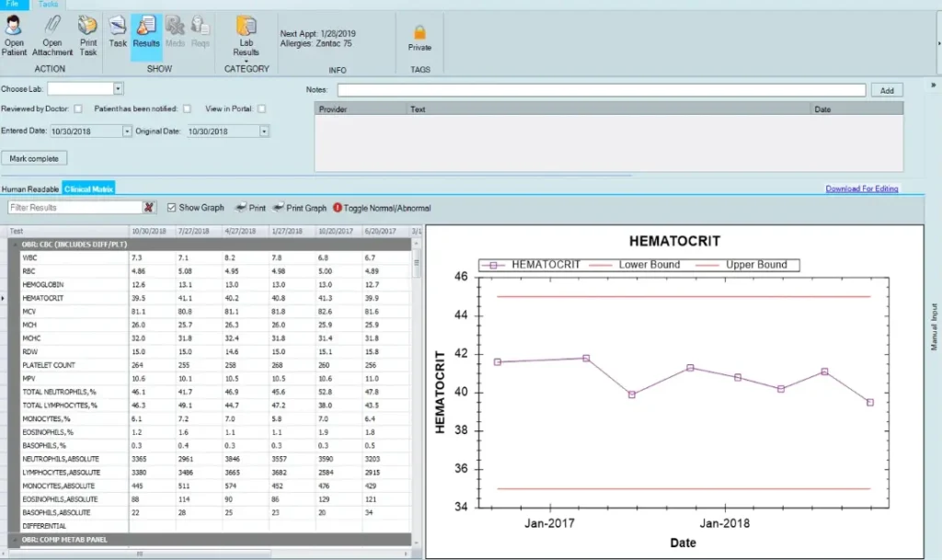Image resolution: width=942 pixels, height=560 pixels.
Task: Enable the Reviewed by Doctor checkbox
Action: pos(78,109)
